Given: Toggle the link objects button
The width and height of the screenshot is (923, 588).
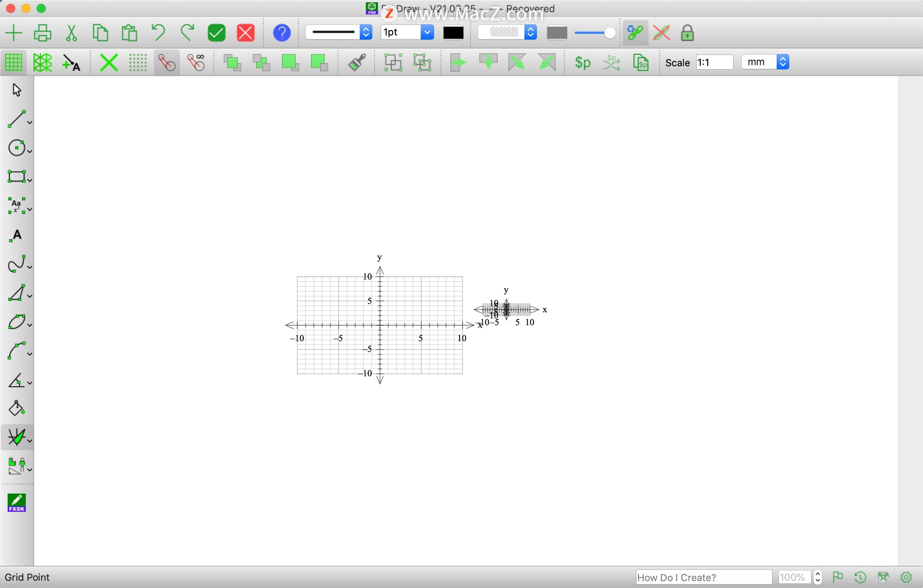Looking at the screenshot, I should 635,33.
